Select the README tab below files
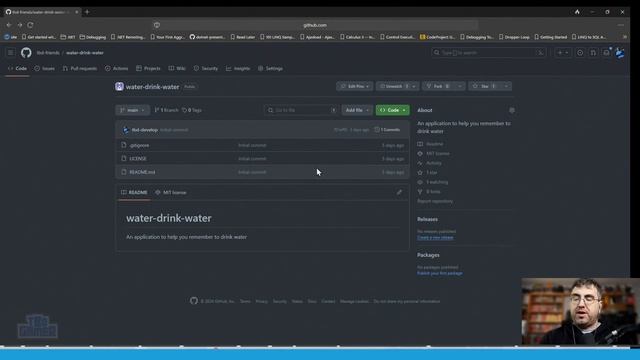Screen dimensions: 640x360 (134, 192)
